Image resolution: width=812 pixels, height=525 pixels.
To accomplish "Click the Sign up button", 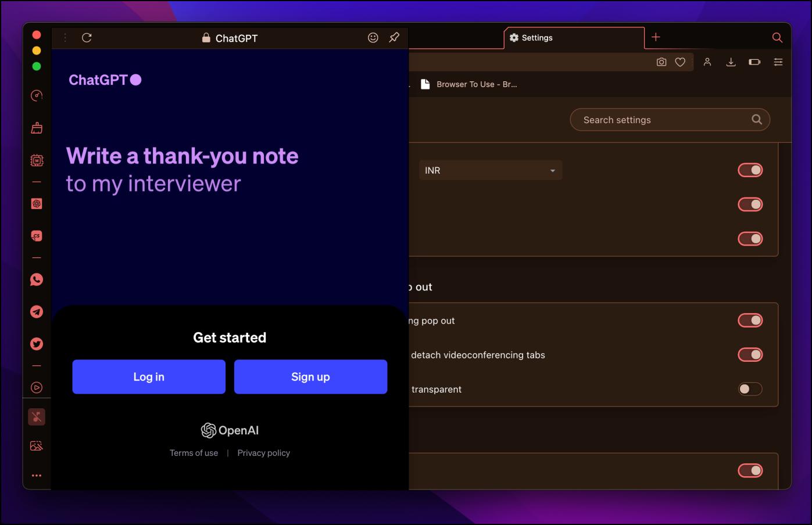I will [x=310, y=377].
